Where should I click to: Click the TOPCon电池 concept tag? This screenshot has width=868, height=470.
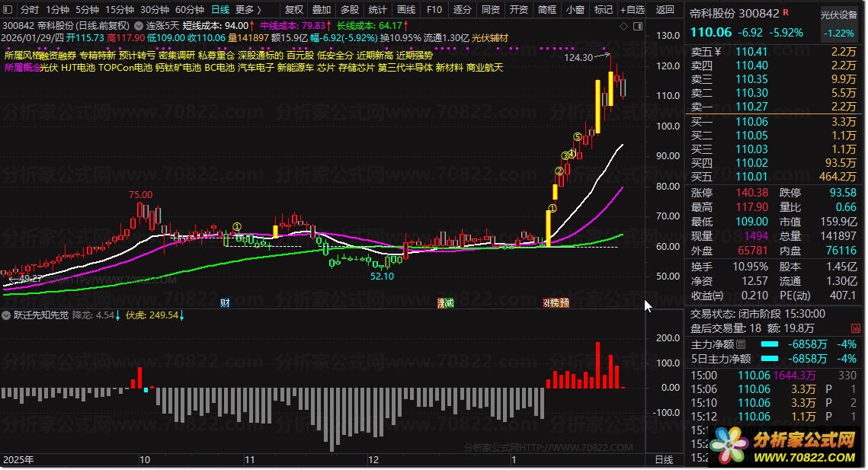(125, 68)
